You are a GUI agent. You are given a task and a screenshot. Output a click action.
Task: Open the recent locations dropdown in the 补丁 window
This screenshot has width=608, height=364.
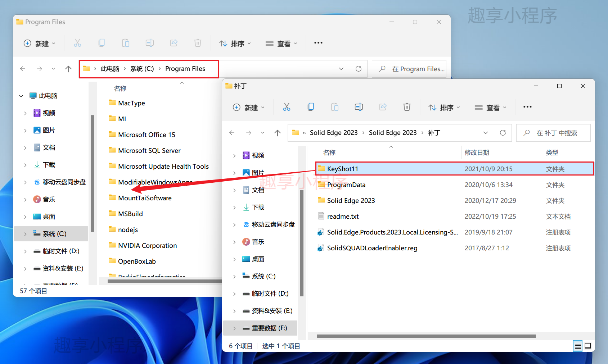tap(262, 133)
